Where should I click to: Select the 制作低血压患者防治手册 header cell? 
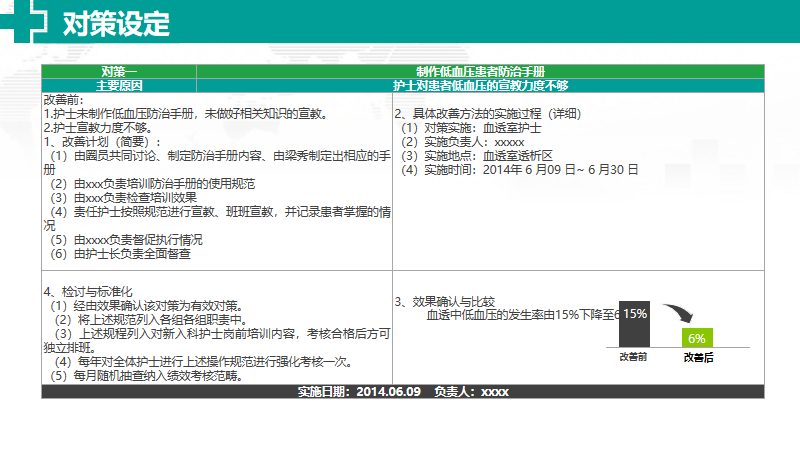pyautogui.click(x=480, y=71)
